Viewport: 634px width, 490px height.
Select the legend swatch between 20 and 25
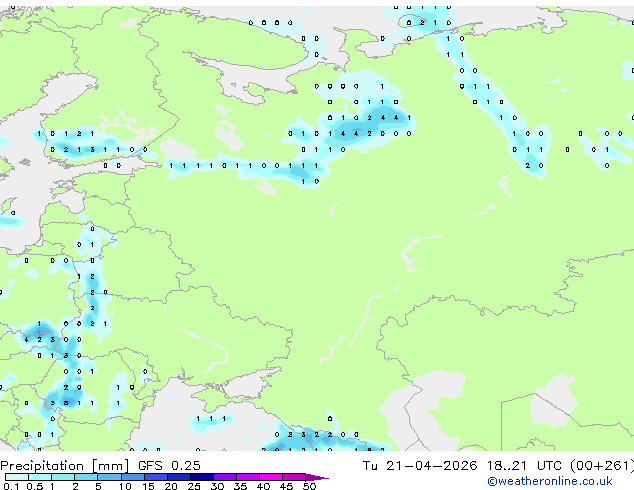(179, 477)
